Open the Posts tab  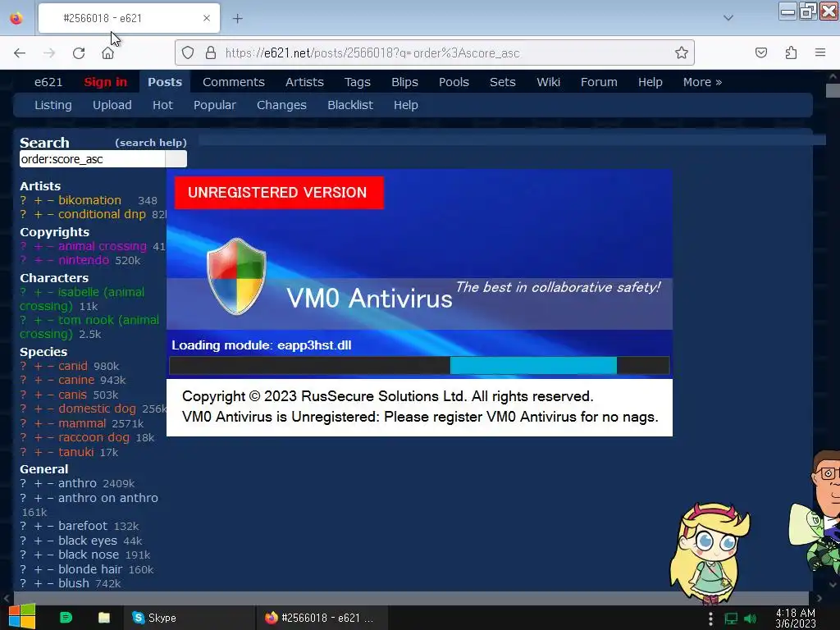[165, 82]
